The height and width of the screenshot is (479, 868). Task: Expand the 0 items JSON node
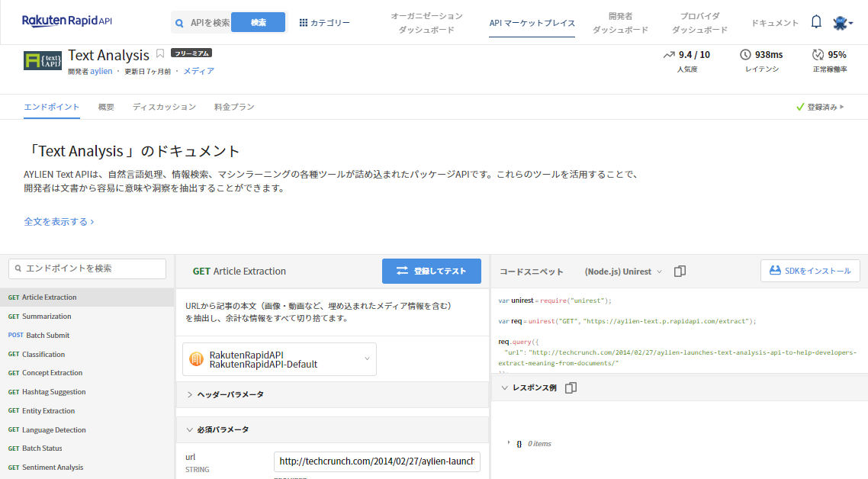[509, 443]
